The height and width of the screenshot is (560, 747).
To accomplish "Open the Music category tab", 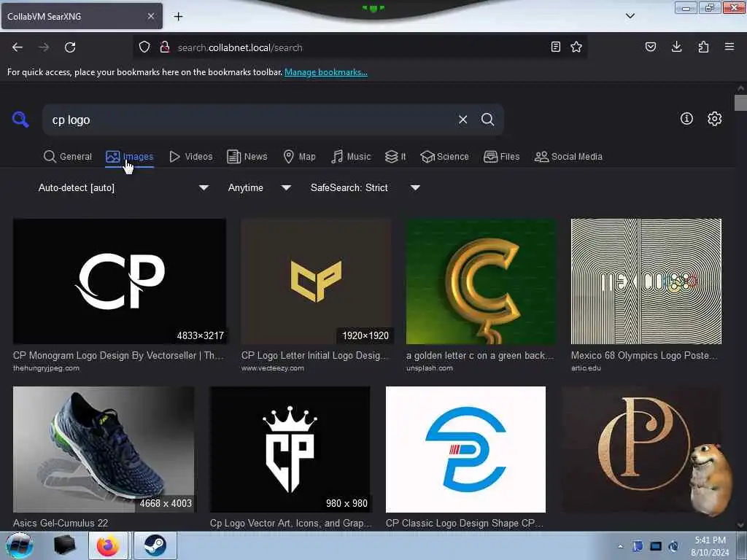I will [351, 157].
